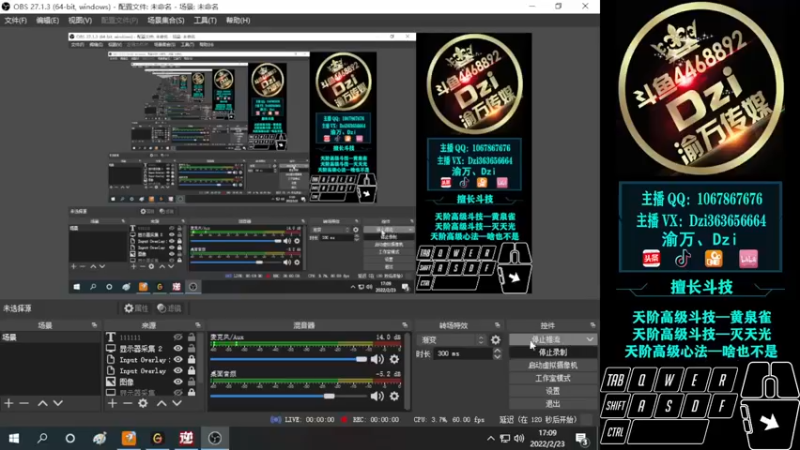The image size is (800, 450).
Task: Lock the 111111 source
Action: (191, 337)
